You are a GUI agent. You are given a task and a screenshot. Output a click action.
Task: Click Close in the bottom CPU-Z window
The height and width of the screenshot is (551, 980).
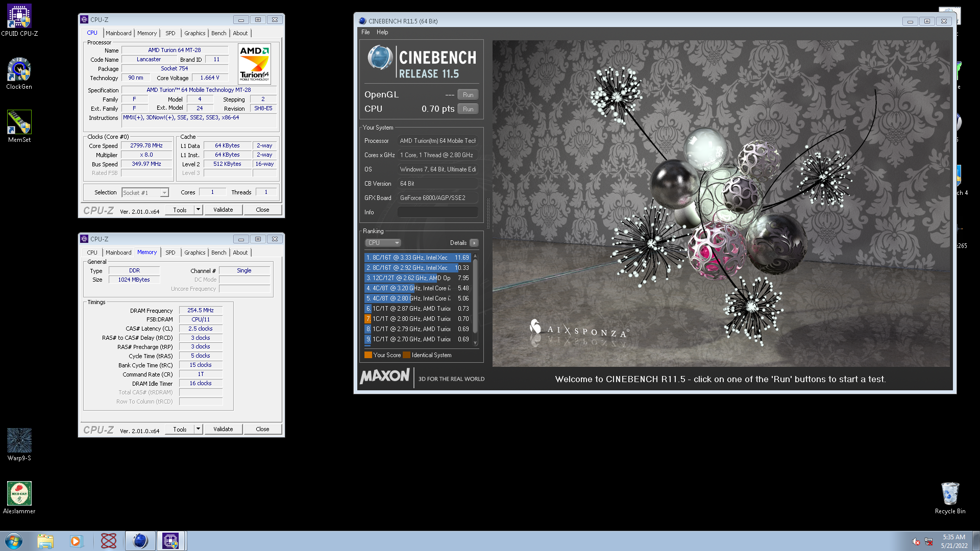pyautogui.click(x=262, y=429)
